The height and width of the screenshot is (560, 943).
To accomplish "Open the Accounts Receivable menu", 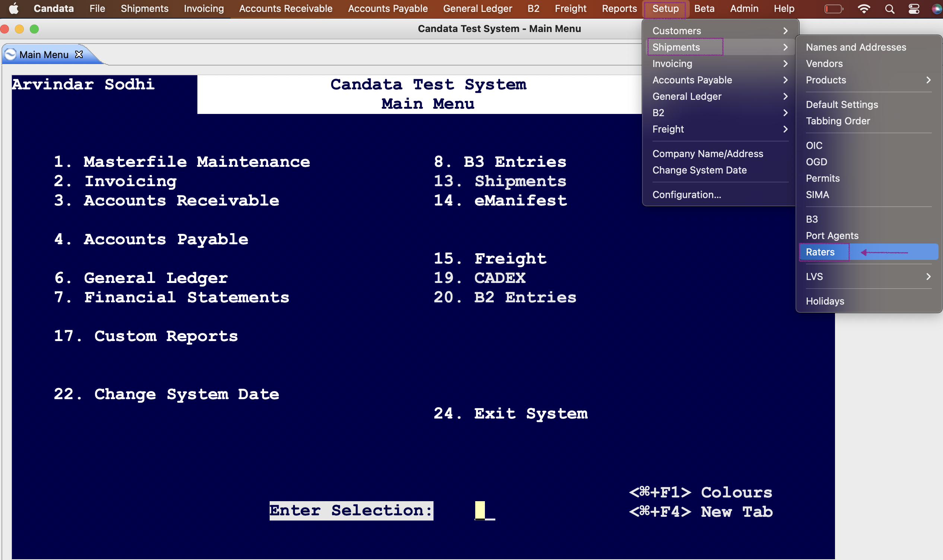I will [x=286, y=9].
